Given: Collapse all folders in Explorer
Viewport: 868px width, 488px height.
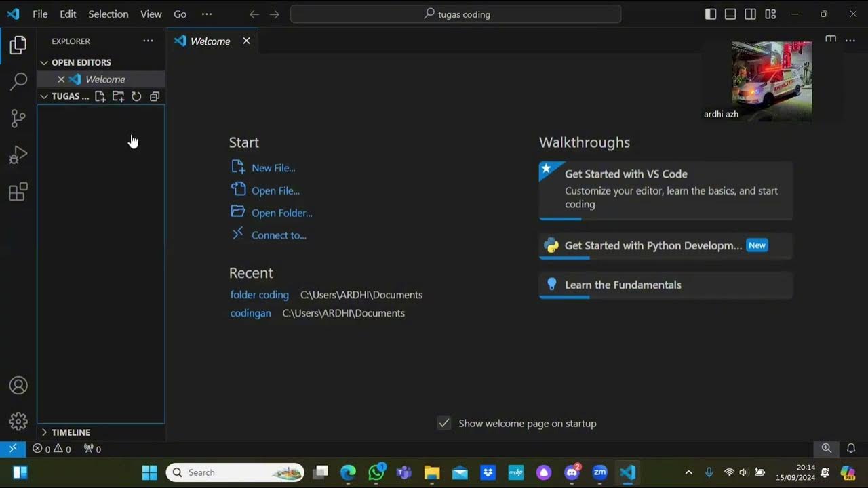Looking at the screenshot, I should pyautogui.click(x=155, y=96).
